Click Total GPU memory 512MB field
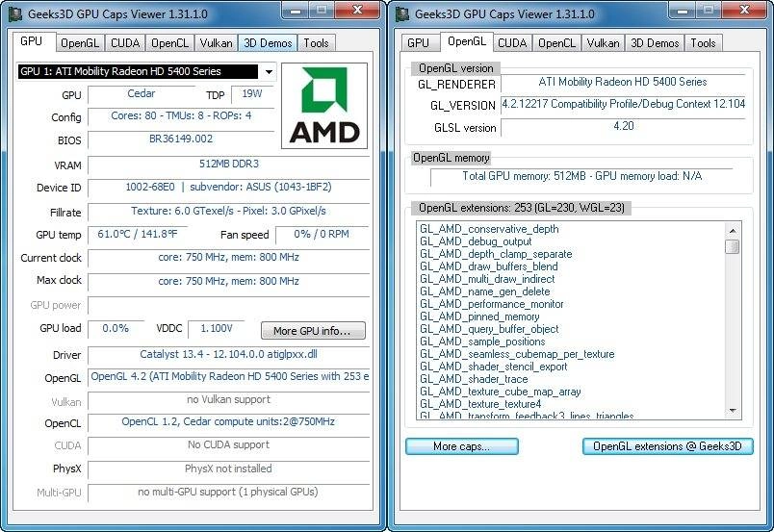The image size is (774, 532). [581, 177]
